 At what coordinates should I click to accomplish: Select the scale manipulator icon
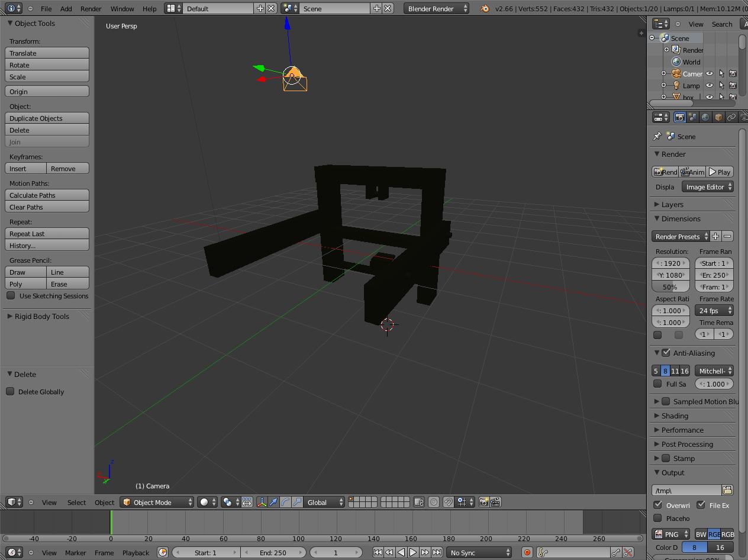(297, 502)
